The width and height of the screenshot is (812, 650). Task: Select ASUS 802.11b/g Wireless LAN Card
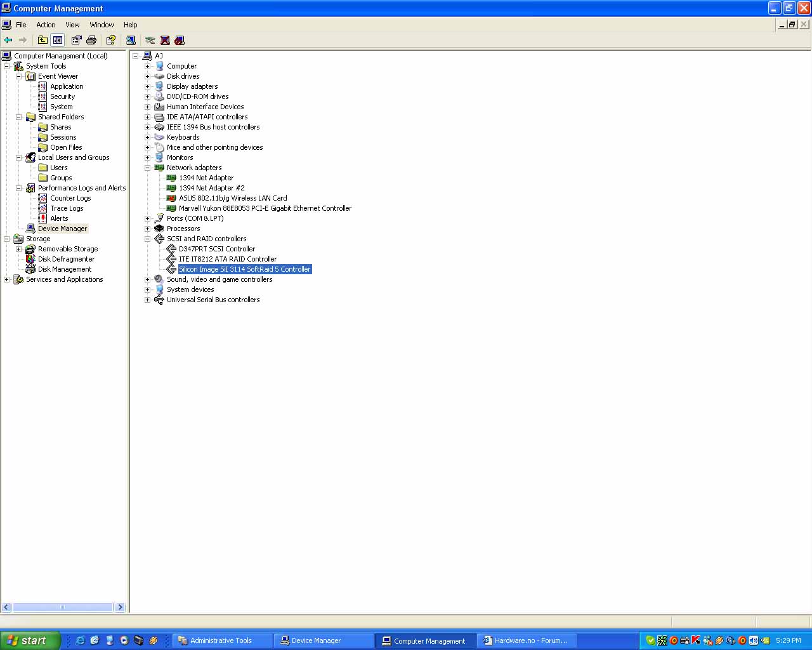tap(233, 198)
